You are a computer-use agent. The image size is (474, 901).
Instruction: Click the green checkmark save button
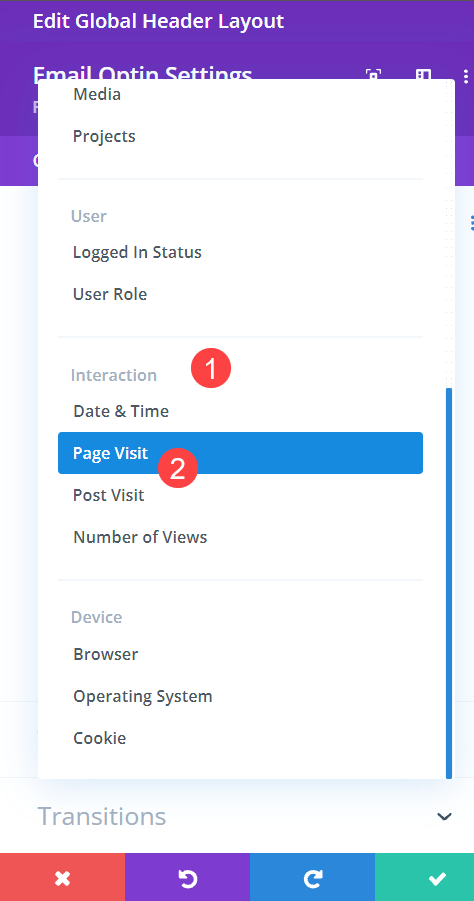point(425,877)
